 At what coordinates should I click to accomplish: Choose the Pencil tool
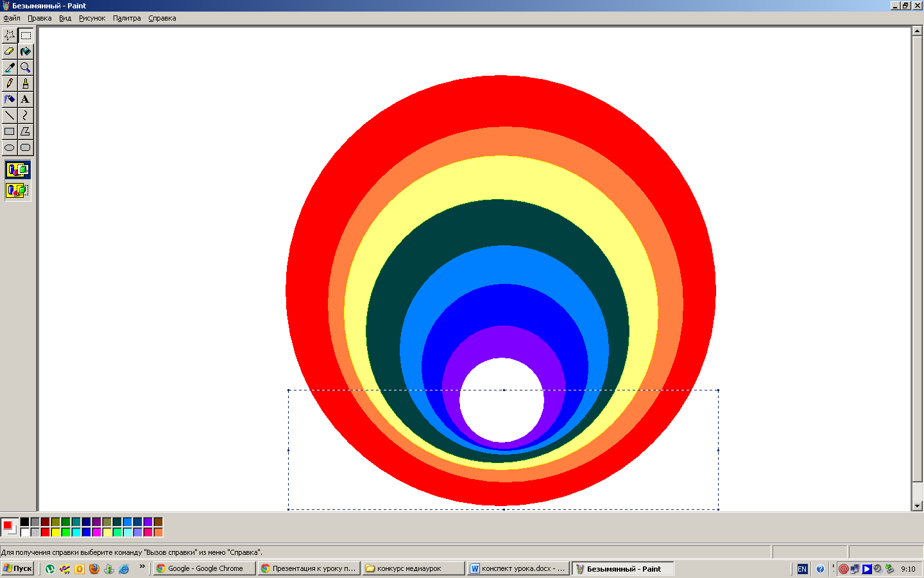coord(10,83)
